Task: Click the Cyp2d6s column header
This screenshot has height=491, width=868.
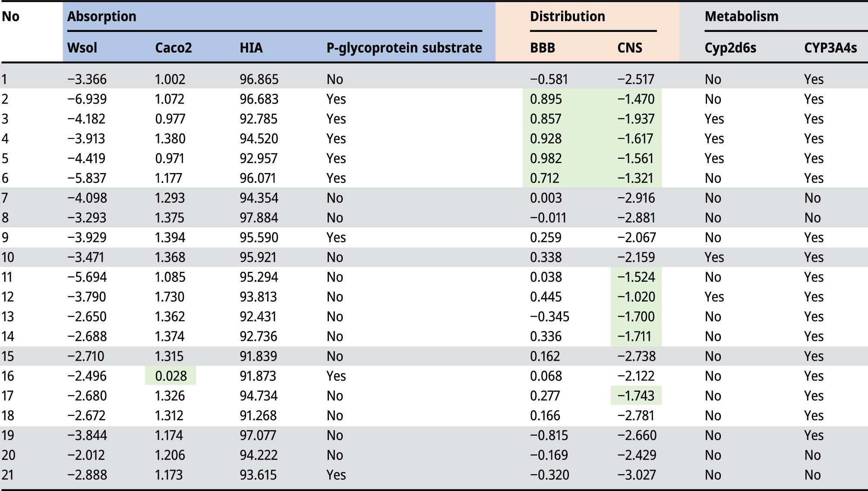Action: click(x=730, y=47)
